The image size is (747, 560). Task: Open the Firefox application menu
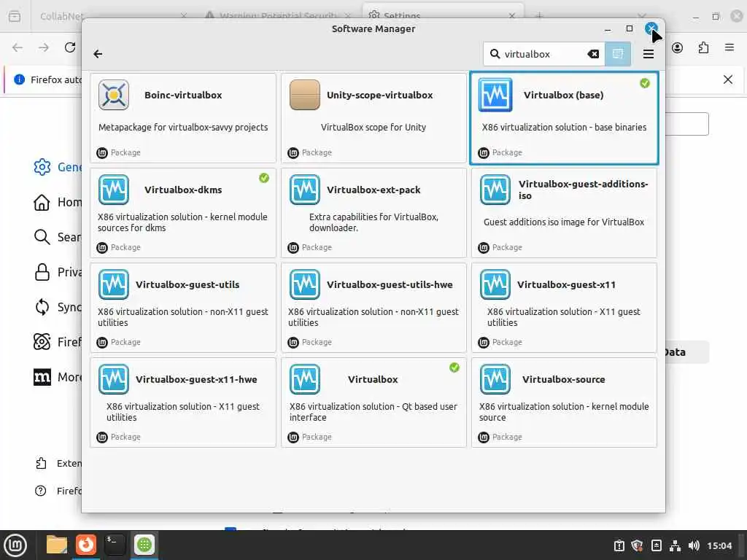(x=729, y=47)
